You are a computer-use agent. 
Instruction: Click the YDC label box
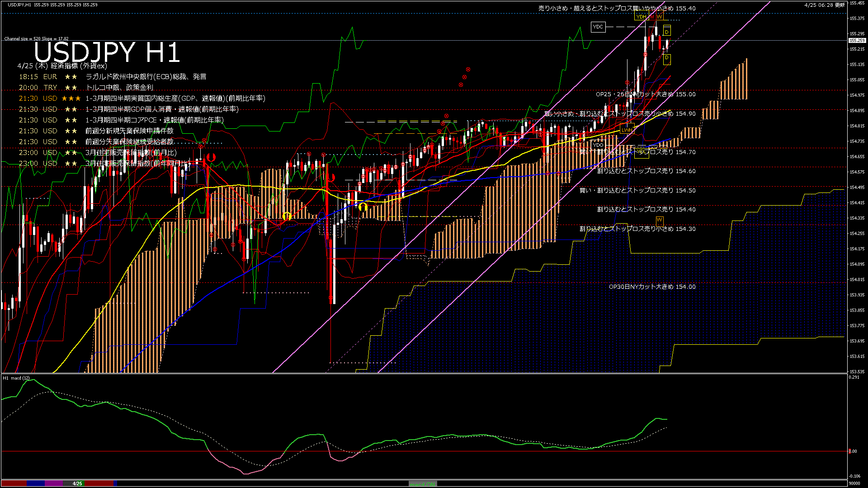coord(598,27)
